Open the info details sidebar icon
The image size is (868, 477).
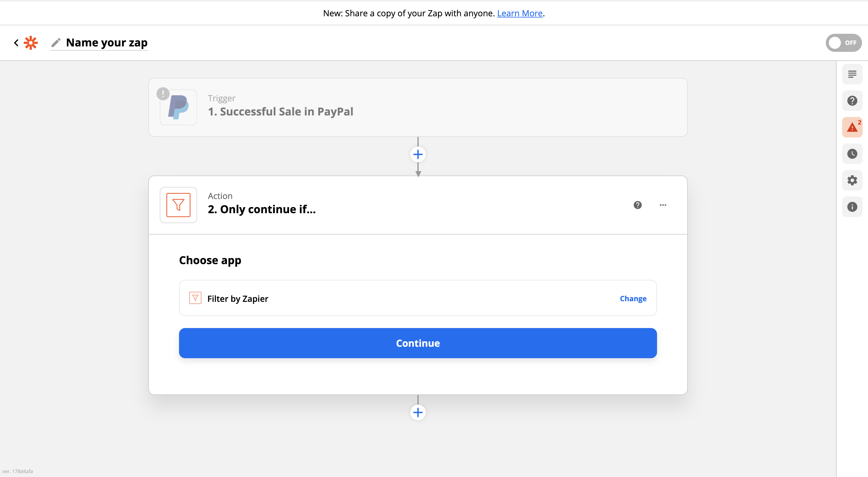coord(852,207)
